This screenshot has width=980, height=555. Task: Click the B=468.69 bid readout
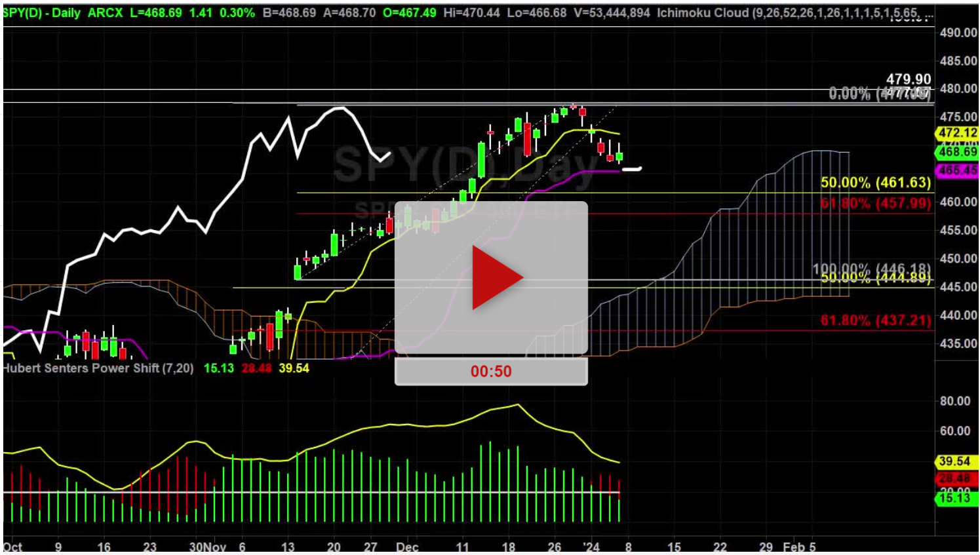coord(289,12)
